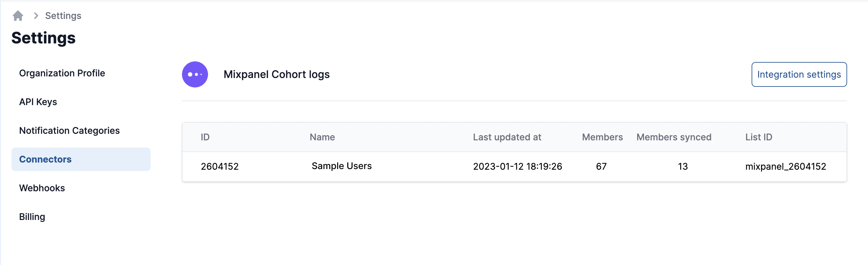Image resolution: width=868 pixels, height=265 pixels.
Task: Switch to Webhooks settings
Action: pyautogui.click(x=42, y=188)
